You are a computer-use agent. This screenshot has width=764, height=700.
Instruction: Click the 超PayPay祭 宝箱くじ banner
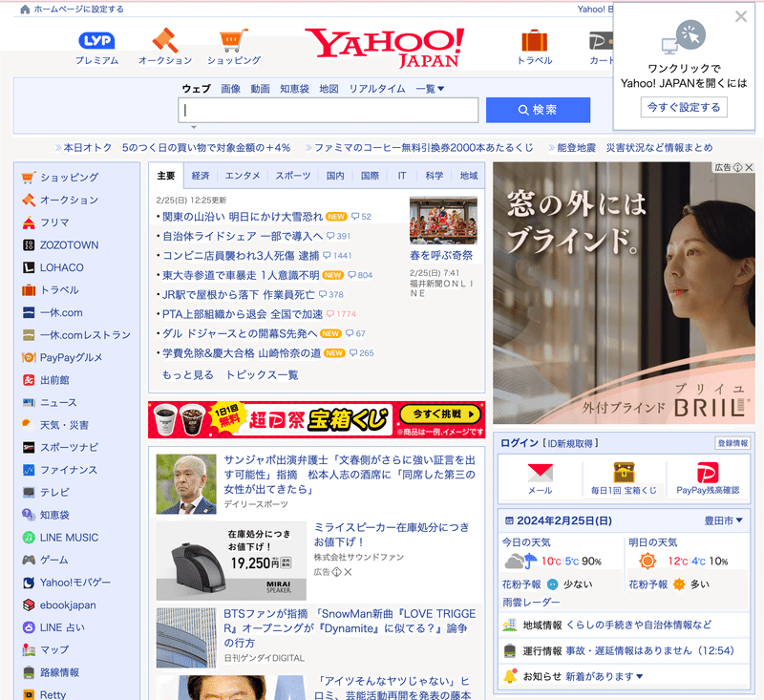pos(316,419)
